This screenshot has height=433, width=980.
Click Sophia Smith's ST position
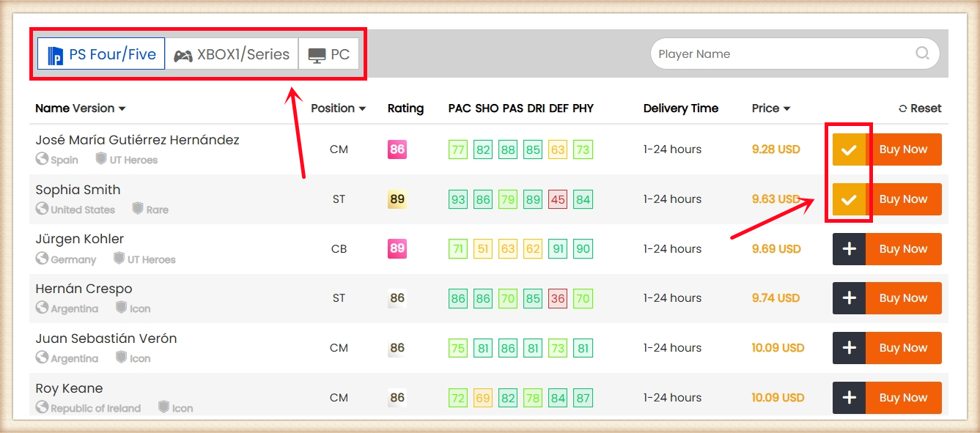point(339,199)
